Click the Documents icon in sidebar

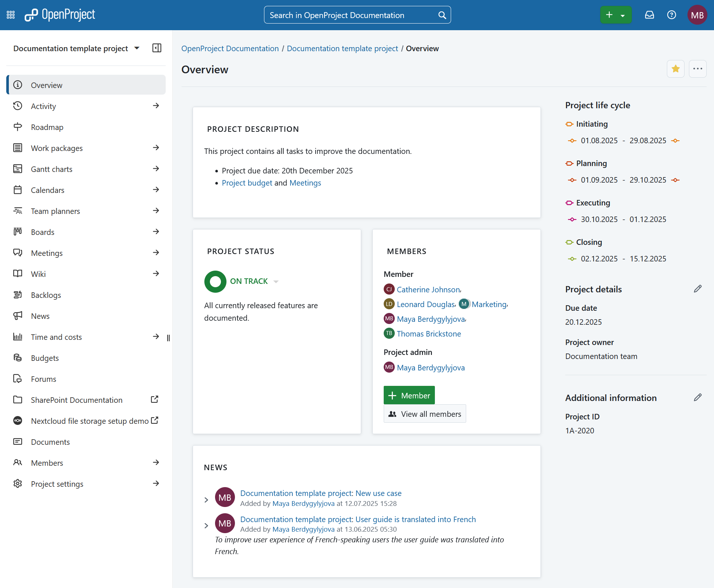pyautogui.click(x=18, y=442)
